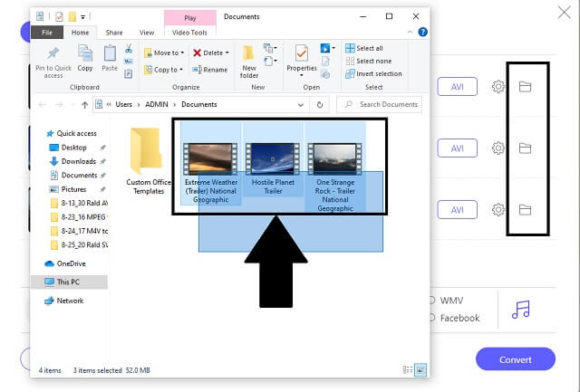Image resolution: width=580 pixels, height=392 pixels.
Task: Click the Open button in Open group
Action: click(x=326, y=48)
